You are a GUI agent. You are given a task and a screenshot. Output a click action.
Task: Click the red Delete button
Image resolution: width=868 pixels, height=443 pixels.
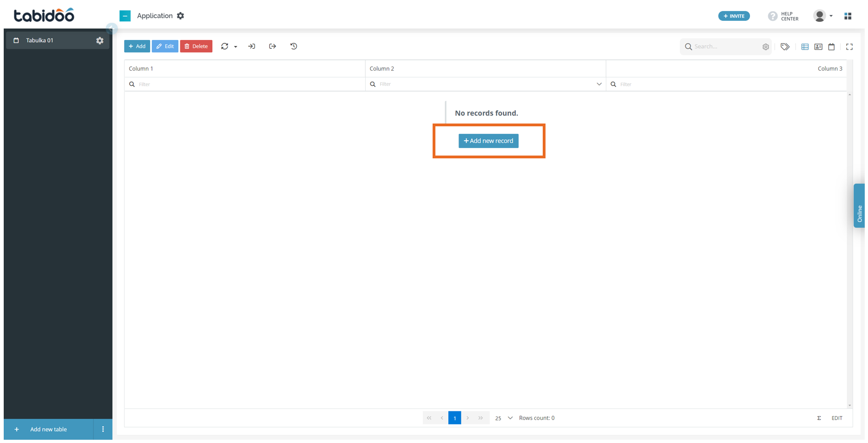196,46
